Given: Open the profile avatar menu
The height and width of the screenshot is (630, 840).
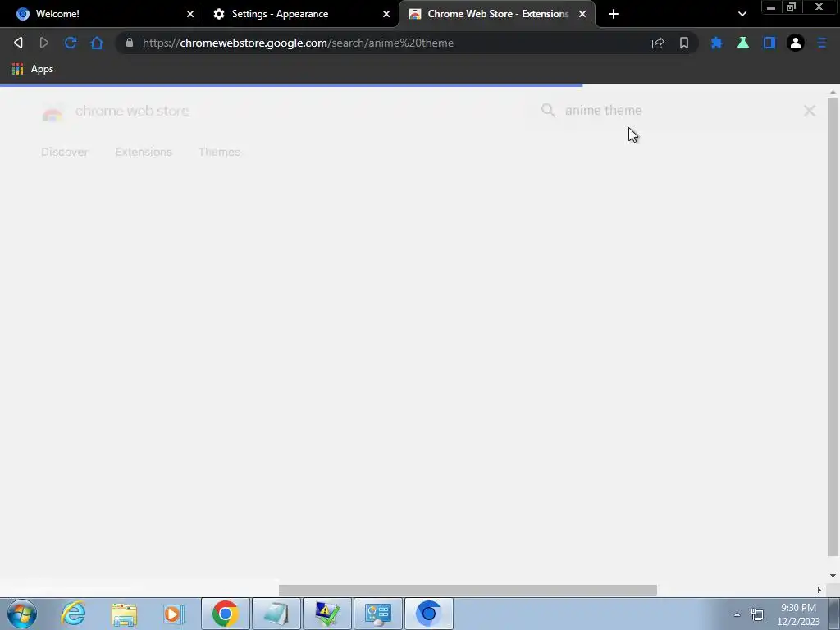Looking at the screenshot, I should coord(796,43).
